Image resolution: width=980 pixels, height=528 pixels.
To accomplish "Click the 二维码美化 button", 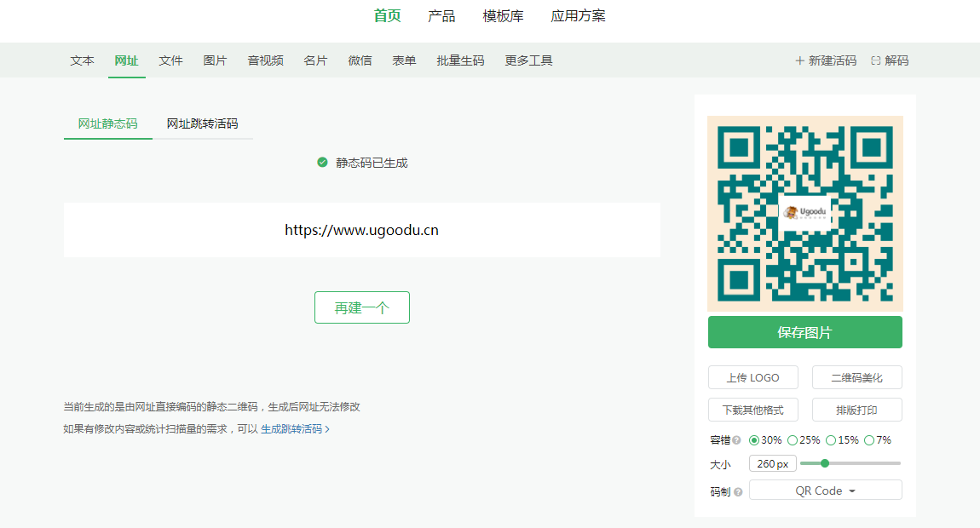I will pos(857,377).
